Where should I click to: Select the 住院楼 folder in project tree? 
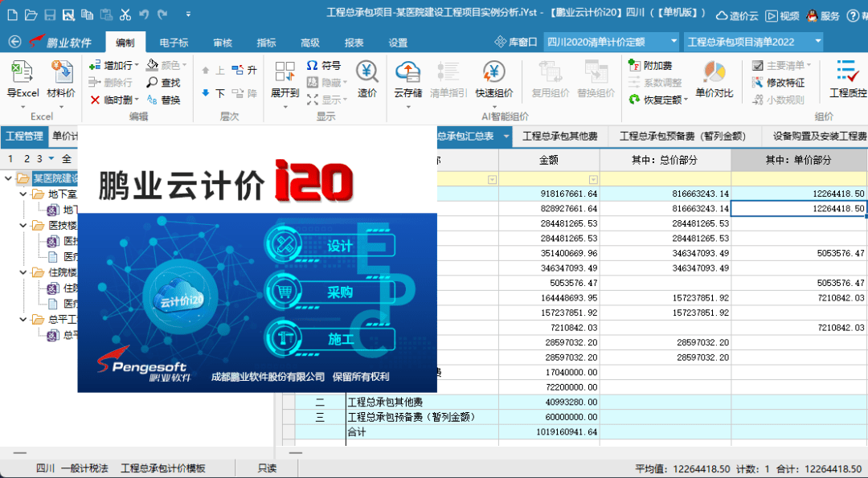[60, 272]
